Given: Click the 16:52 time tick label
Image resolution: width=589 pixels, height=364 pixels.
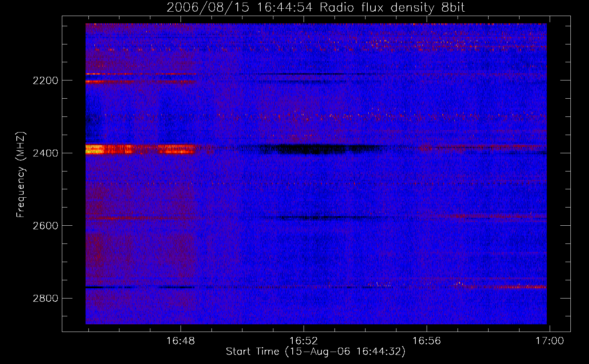Looking at the screenshot, I should click(x=304, y=341).
